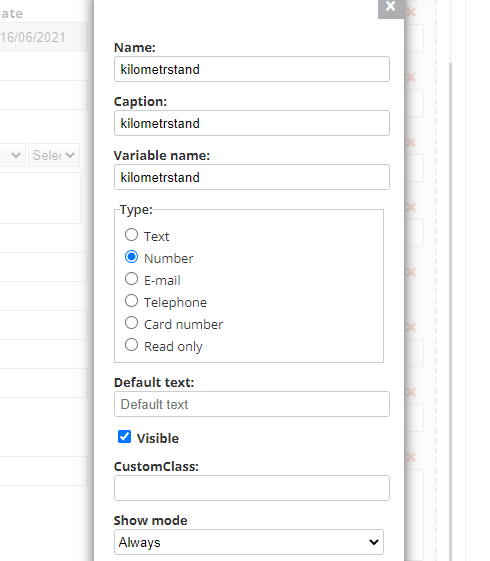Open the Show mode dropdown
490x561 pixels.
tap(249, 542)
